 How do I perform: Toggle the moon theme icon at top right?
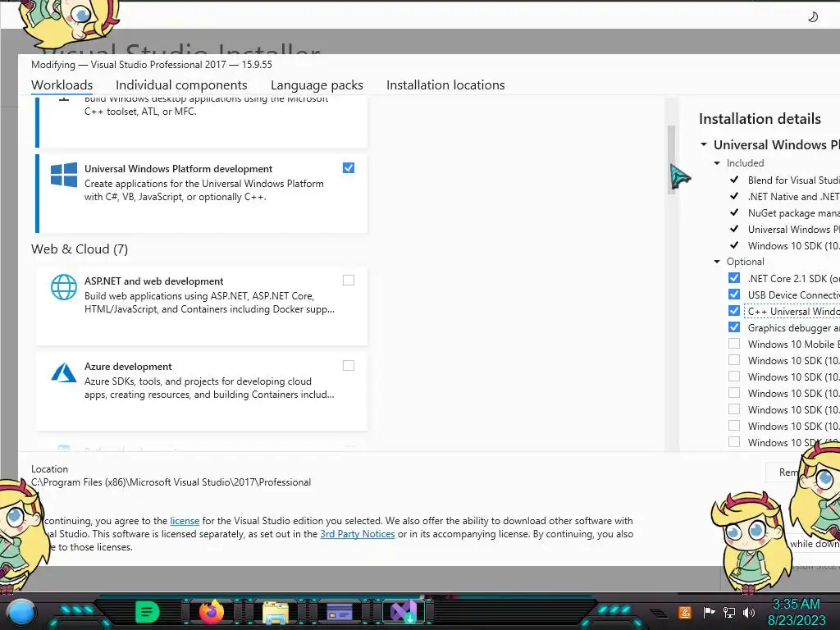click(x=813, y=16)
